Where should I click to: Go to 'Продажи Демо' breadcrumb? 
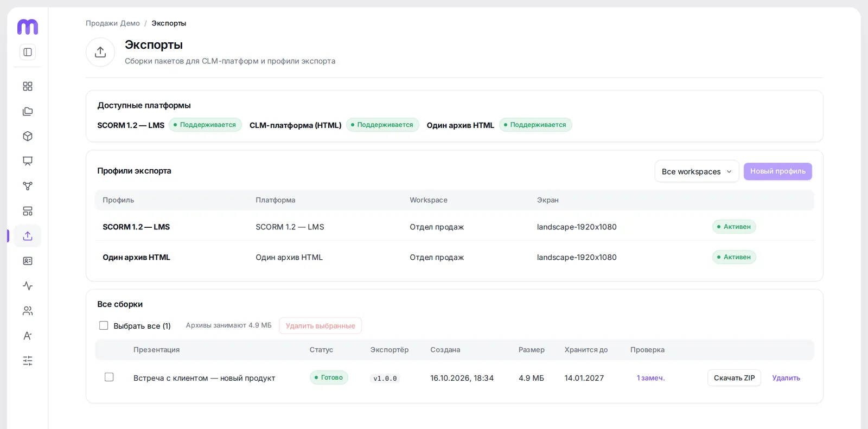click(x=113, y=23)
